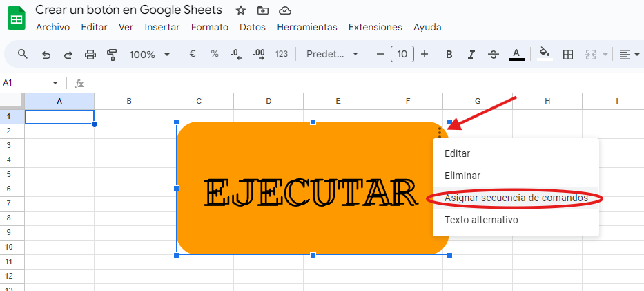Toggle italic formatting
The height and width of the screenshot is (291, 644).
pos(471,54)
